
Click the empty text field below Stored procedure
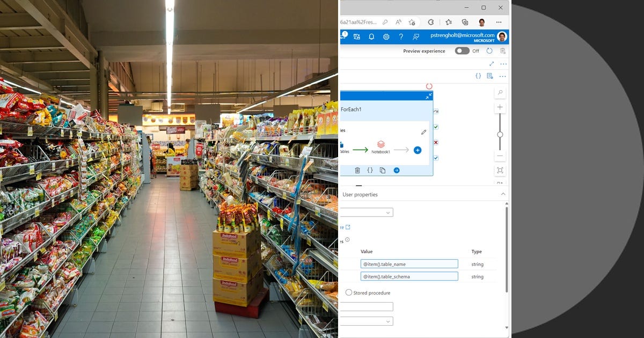[367, 307]
